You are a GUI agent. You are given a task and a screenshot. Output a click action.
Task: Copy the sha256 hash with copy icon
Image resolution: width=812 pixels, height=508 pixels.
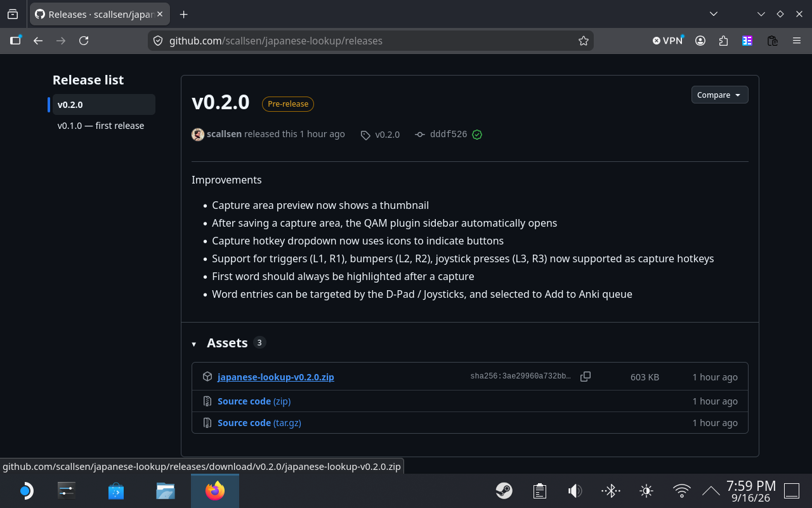586,377
